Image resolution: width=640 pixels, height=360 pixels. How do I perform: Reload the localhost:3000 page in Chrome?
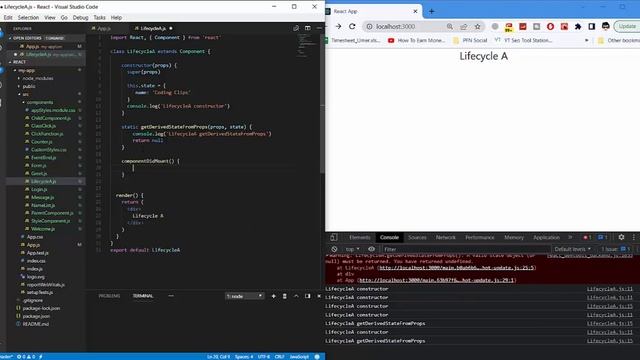352,26
